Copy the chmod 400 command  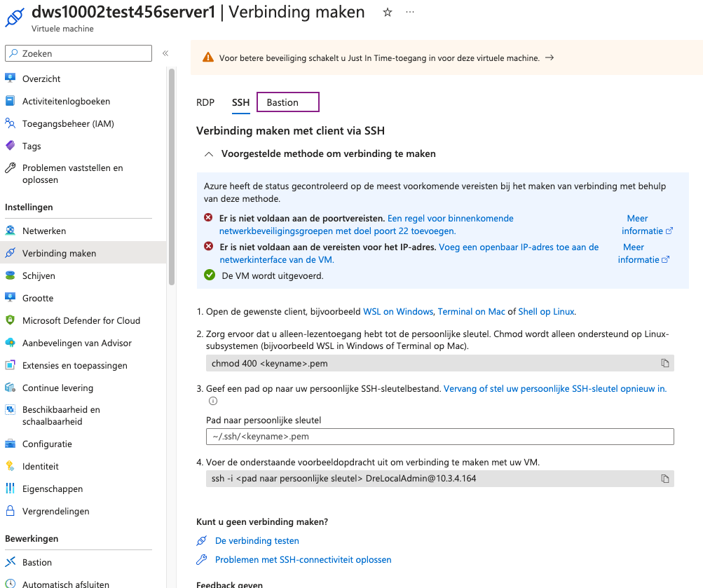(664, 363)
